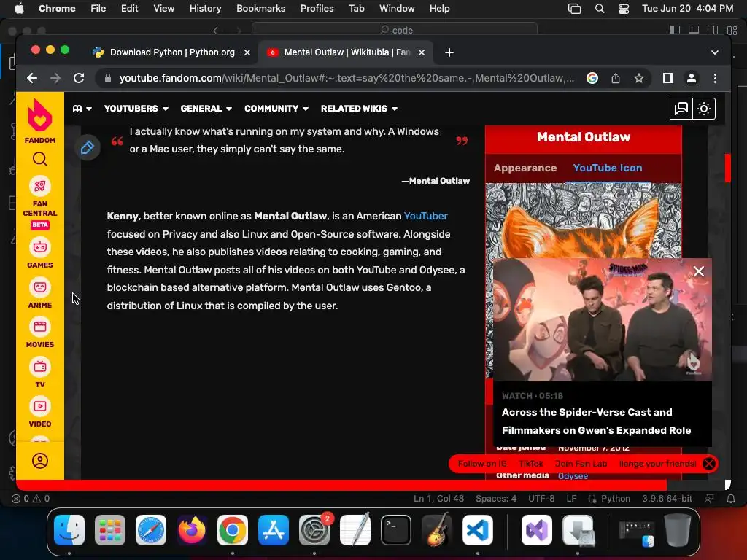747x560 pixels.
Task: Close the Download Python tab
Action: [x=247, y=52]
